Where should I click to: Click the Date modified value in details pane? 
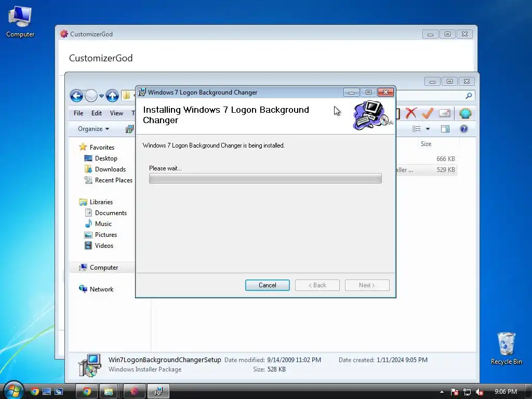294,360
